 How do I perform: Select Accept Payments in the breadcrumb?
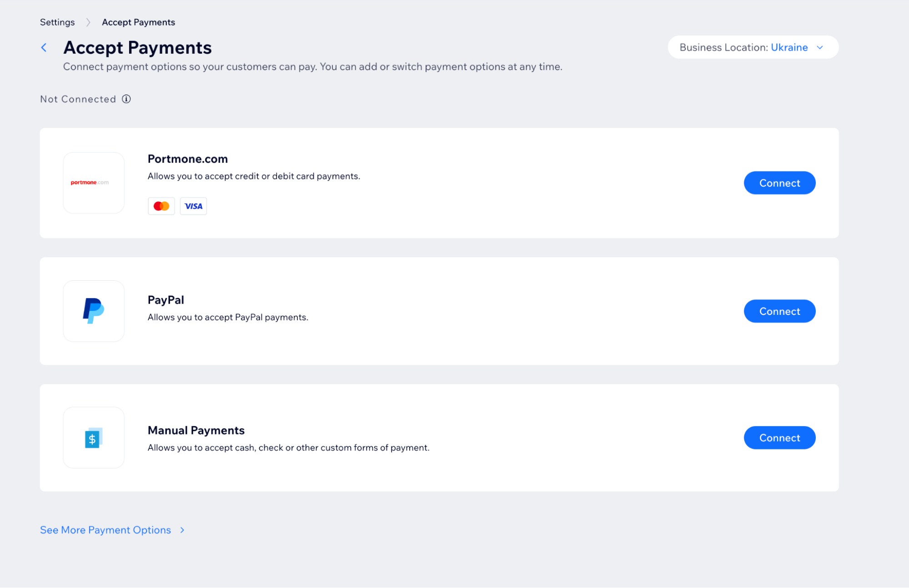pyautogui.click(x=138, y=22)
